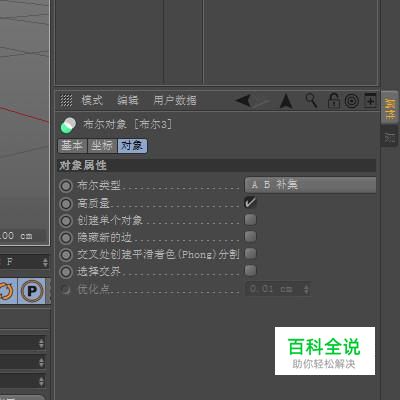
Task: Switch to the 坐标 tab
Action: (102, 146)
